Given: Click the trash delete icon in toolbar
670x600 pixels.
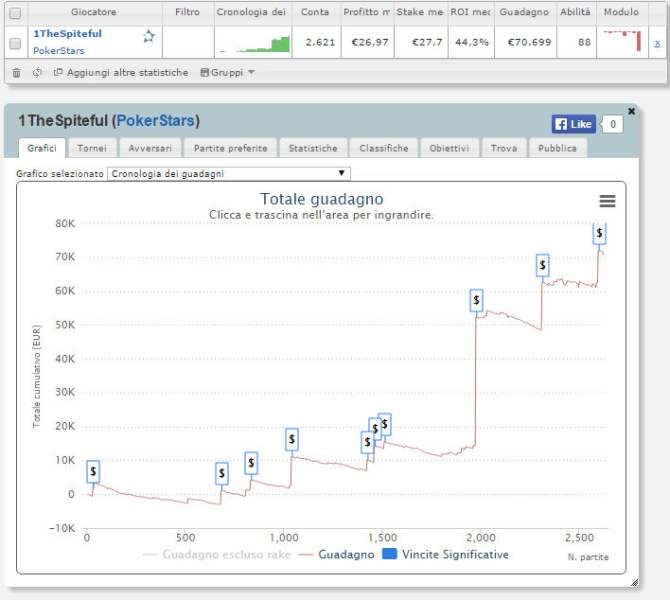Looking at the screenshot, I should pyautogui.click(x=16, y=73).
